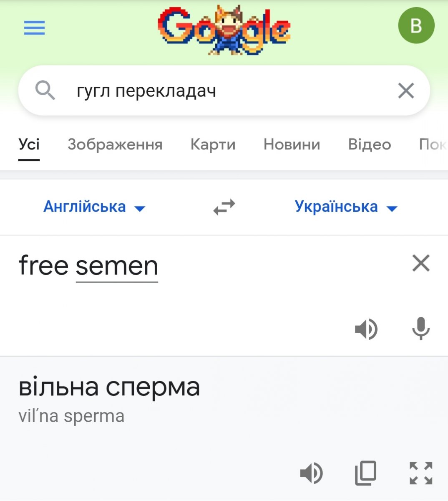Viewport: 448px width, 501px height.
Task: Open the hamburger menu
Action: point(34,28)
